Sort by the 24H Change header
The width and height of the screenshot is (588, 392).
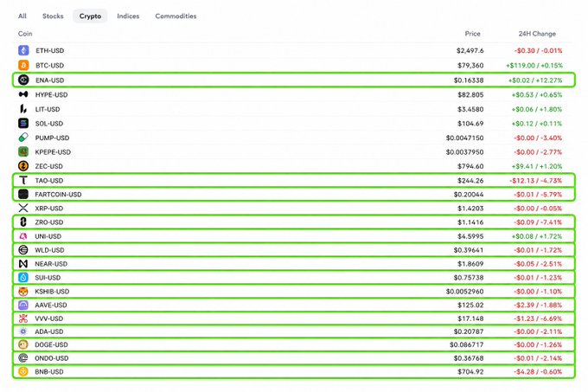[537, 34]
